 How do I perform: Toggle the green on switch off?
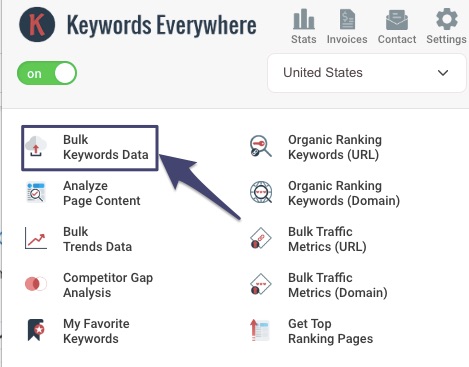[47, 73]
